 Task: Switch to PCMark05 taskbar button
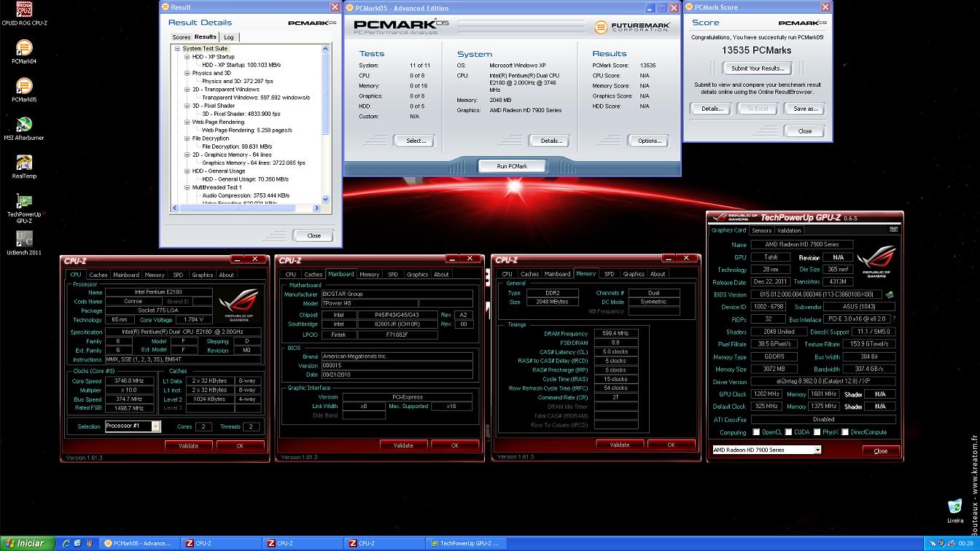(x=139, y=543)
